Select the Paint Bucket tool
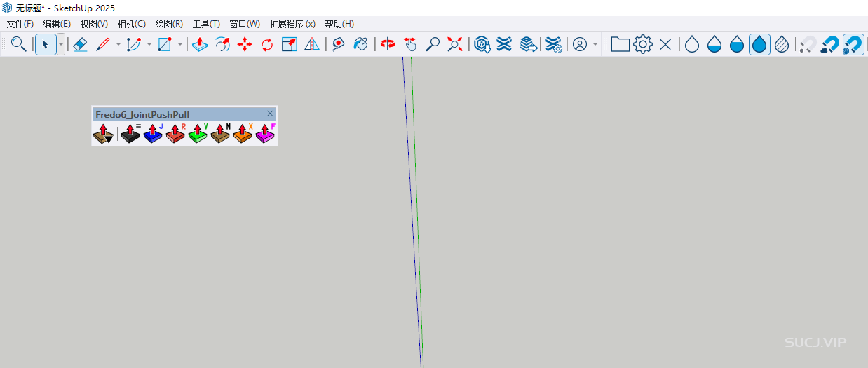Image resolution: width=868 pixels, height=368 pixels. tap(361, 44)
